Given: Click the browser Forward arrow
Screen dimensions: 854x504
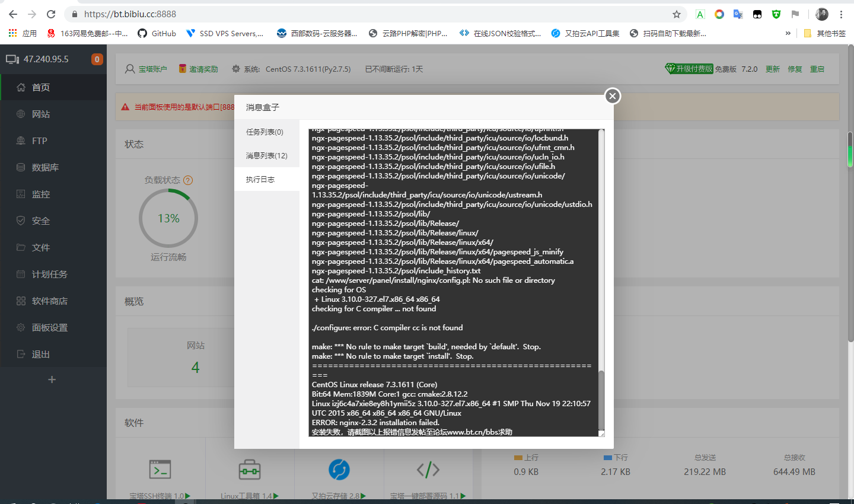Looking at the screenshot, I should click(32, 14).
